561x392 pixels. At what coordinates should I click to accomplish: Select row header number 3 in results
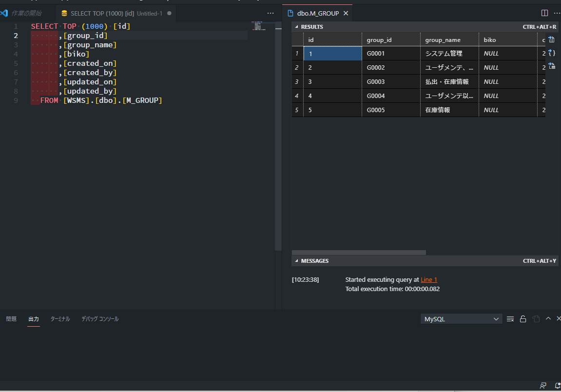(297, 81)
